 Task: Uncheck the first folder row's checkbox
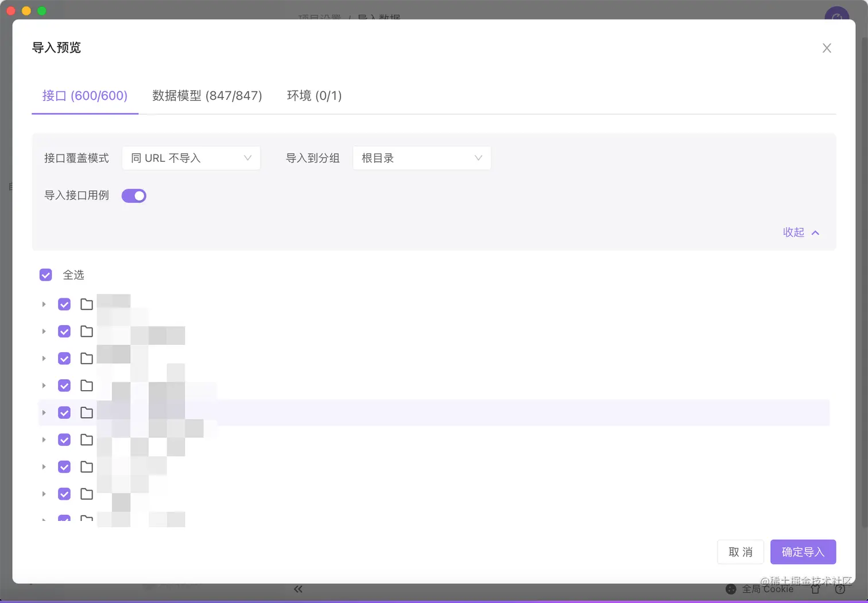(x=64, y=304)
